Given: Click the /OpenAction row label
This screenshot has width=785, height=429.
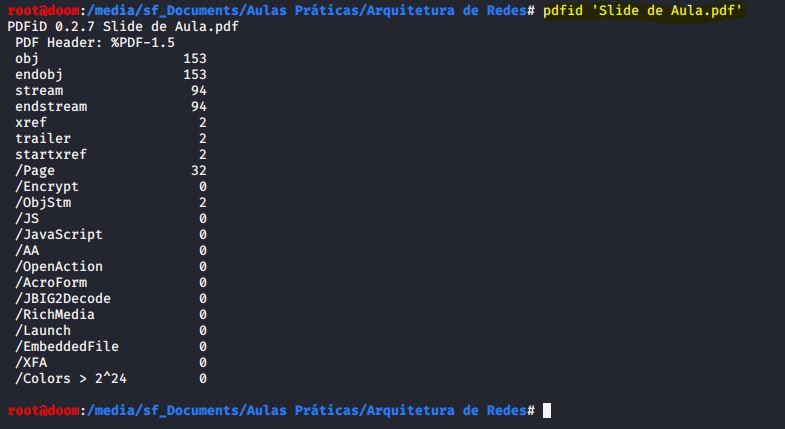Looking at the screenshot, I should (x=59, y=266).
